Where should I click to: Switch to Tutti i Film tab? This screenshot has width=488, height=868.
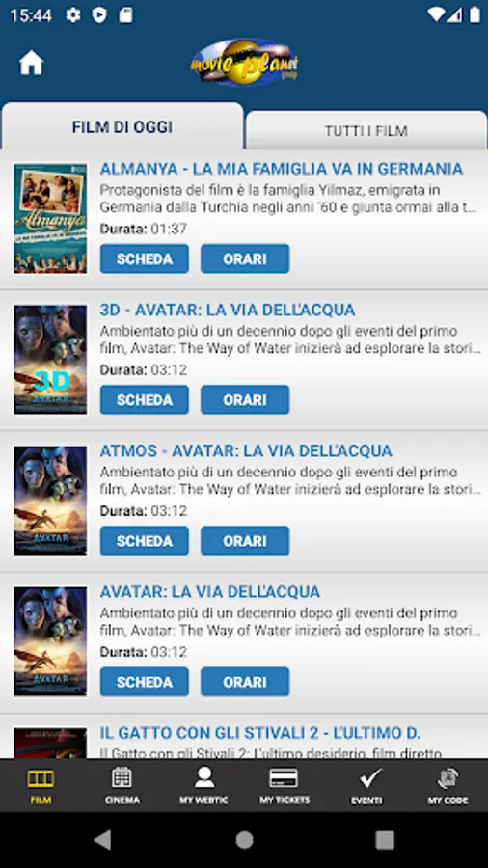366,130
